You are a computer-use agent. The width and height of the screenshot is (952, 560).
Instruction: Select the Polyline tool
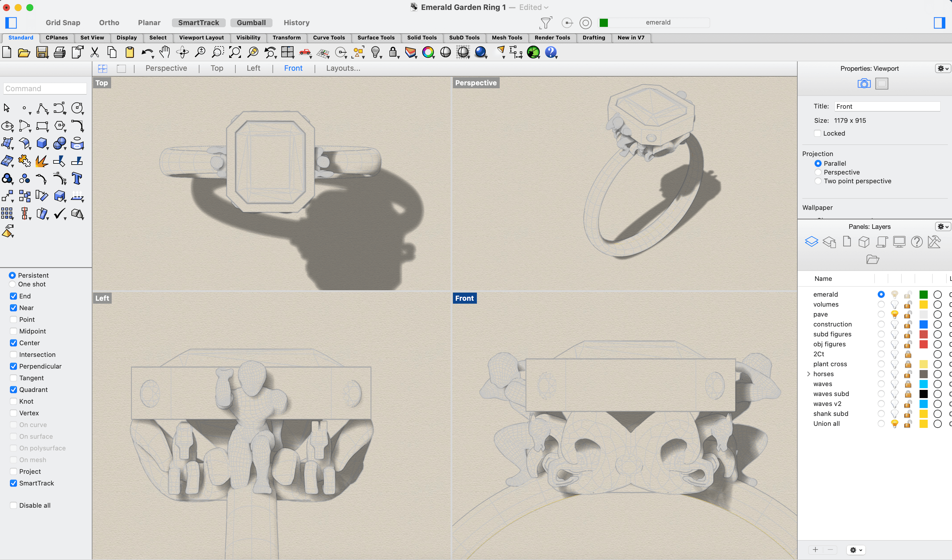tap(42, 108)
